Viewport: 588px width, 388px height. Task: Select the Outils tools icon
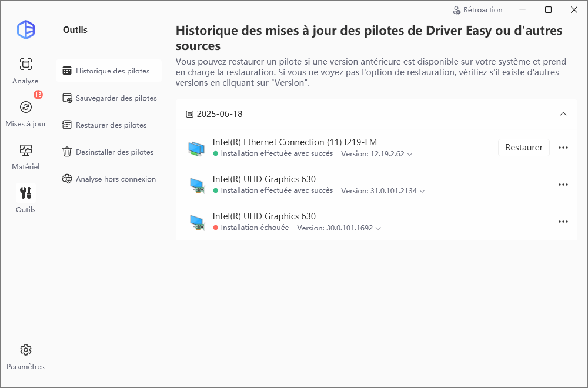(26, 193)
